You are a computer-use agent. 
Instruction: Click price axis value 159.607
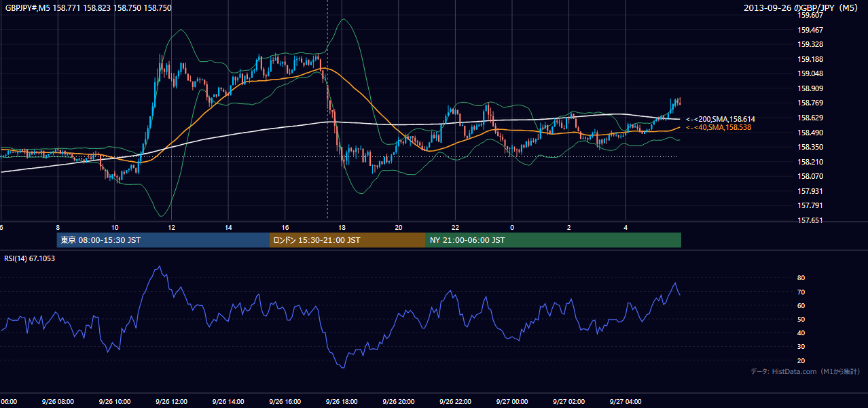pyautogui.click(x=810, y=16)
